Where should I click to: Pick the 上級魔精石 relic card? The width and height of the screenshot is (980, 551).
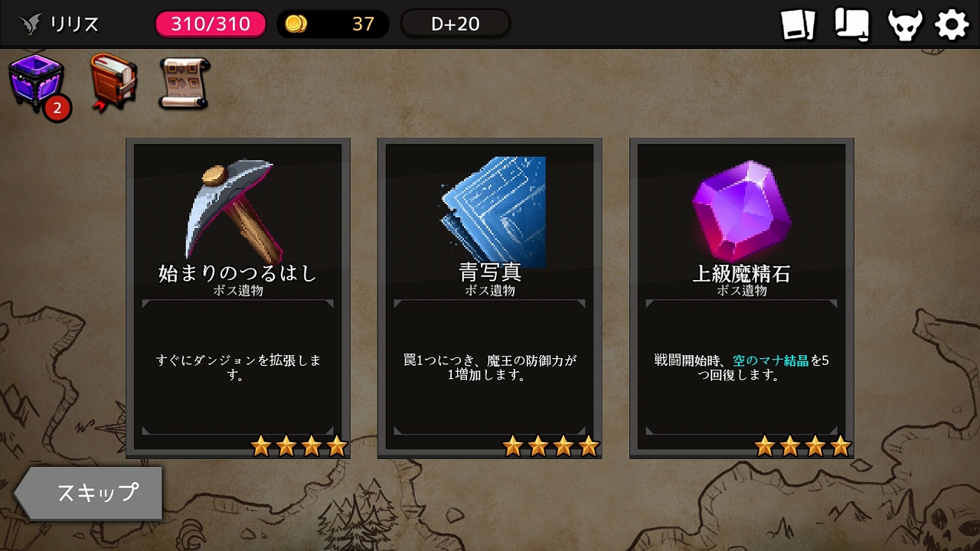pos(742,298)
